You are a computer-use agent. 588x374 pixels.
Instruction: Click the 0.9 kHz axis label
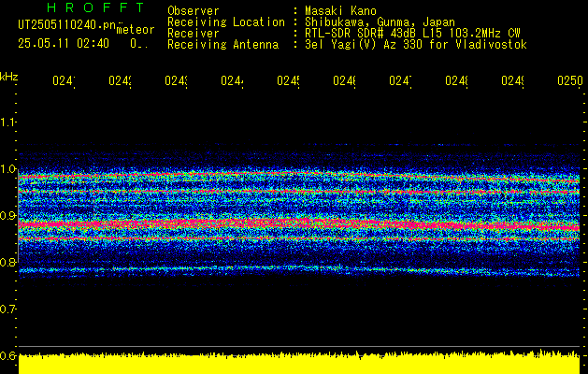point(7,215)
